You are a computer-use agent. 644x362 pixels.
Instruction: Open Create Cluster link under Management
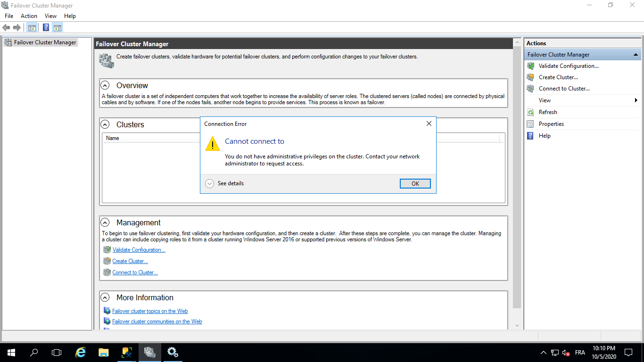tap(130, 261)
